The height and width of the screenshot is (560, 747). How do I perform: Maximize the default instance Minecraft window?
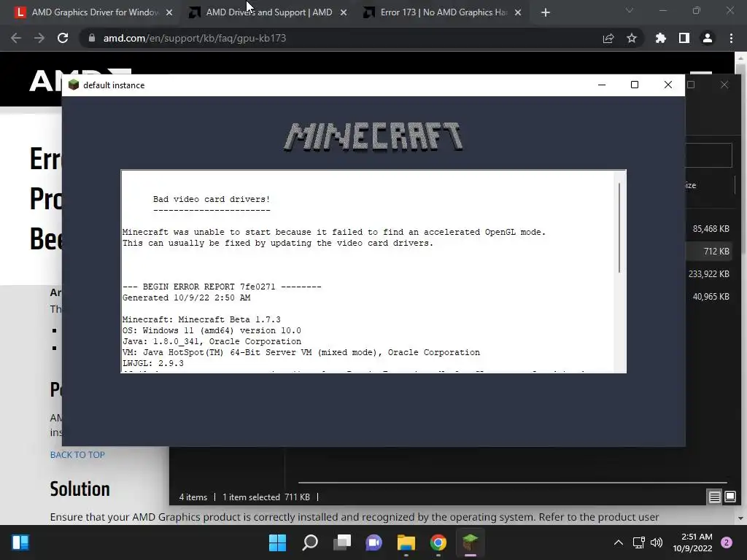[x=635, y=85]
